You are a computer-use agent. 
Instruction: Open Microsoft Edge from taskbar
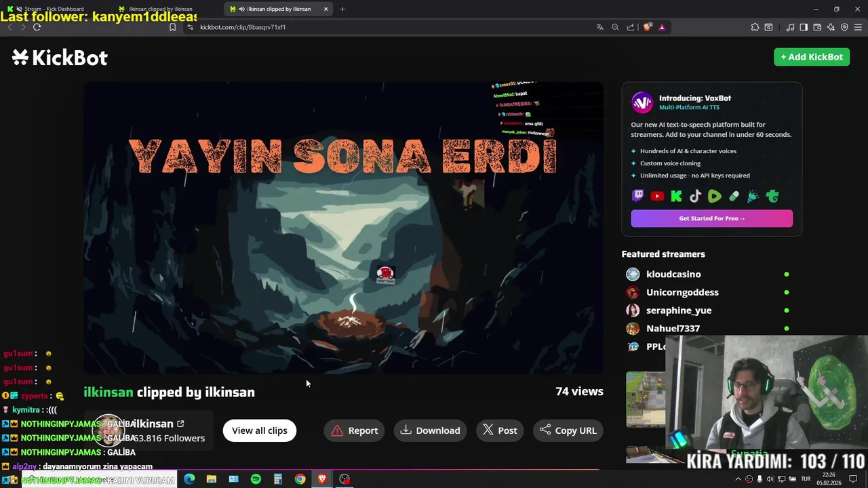click(x=189, y=479)
